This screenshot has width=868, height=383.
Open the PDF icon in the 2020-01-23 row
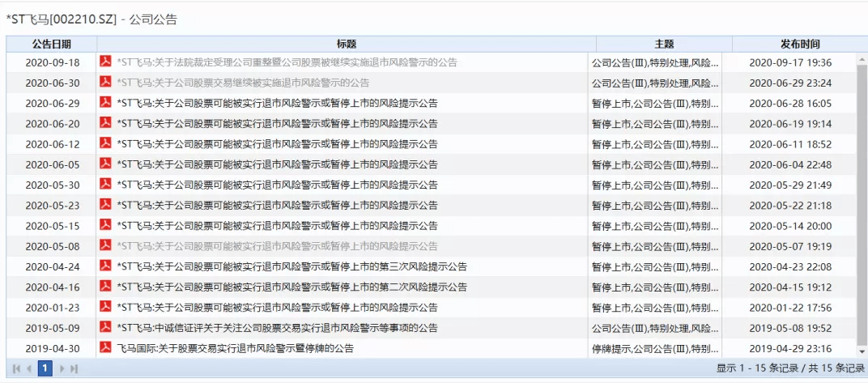pyautogui.click(x=106, y=307)
